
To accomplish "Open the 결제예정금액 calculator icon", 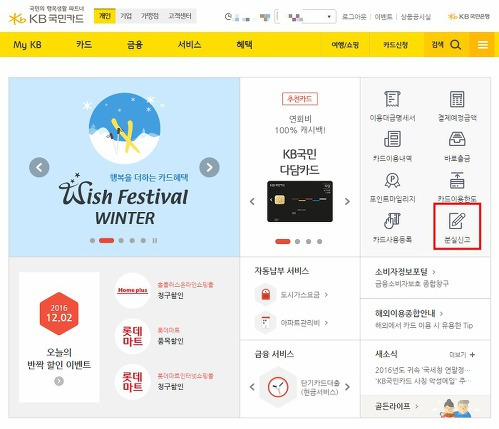I will [457, 99].
